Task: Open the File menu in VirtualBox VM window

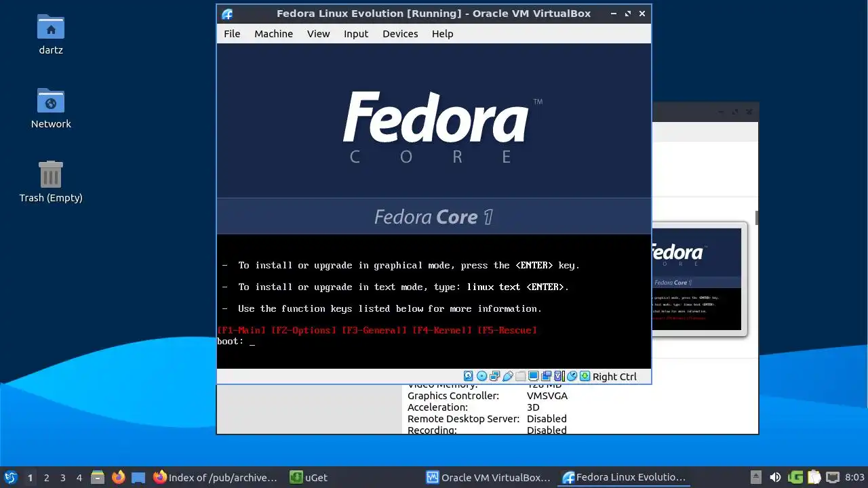Action: point(232,34)
